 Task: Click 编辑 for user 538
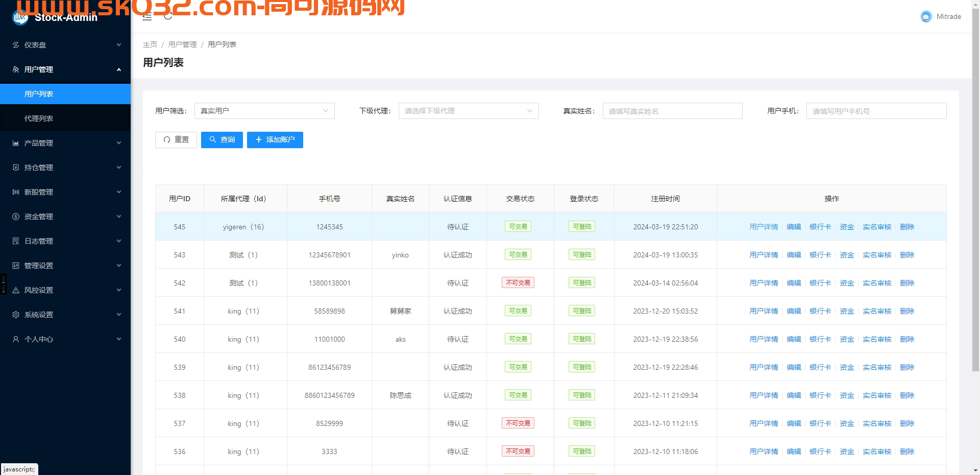pos(794,395)
